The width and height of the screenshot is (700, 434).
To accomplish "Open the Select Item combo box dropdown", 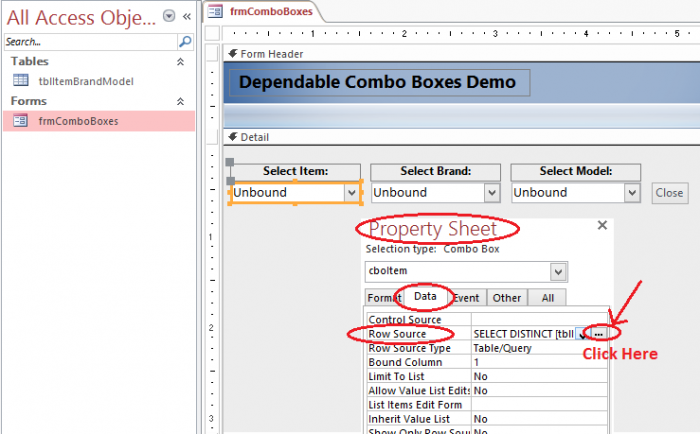I will [351, 193].
